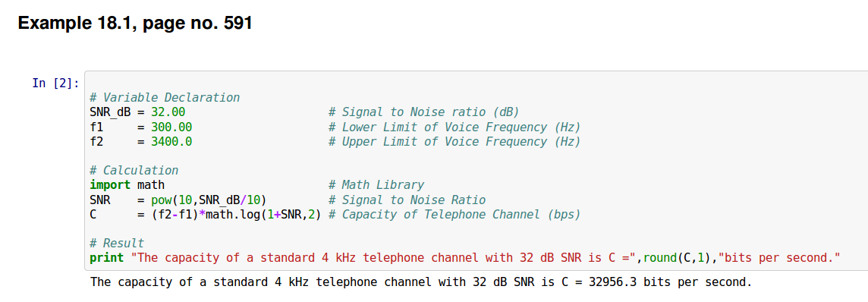The height and width of the screenshot is (302, 868).
Task: Click the "# Calculation" comment line
Action: click(x=134, y=171)
